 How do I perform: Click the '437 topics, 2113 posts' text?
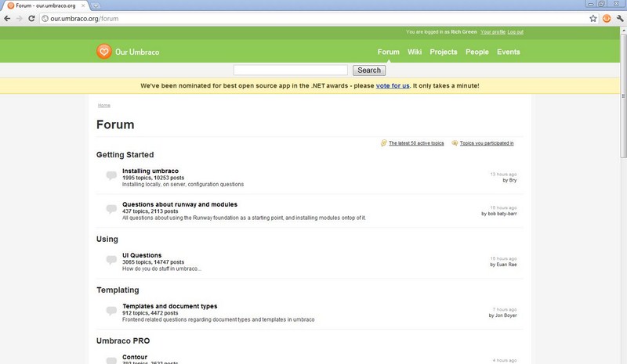150,211
